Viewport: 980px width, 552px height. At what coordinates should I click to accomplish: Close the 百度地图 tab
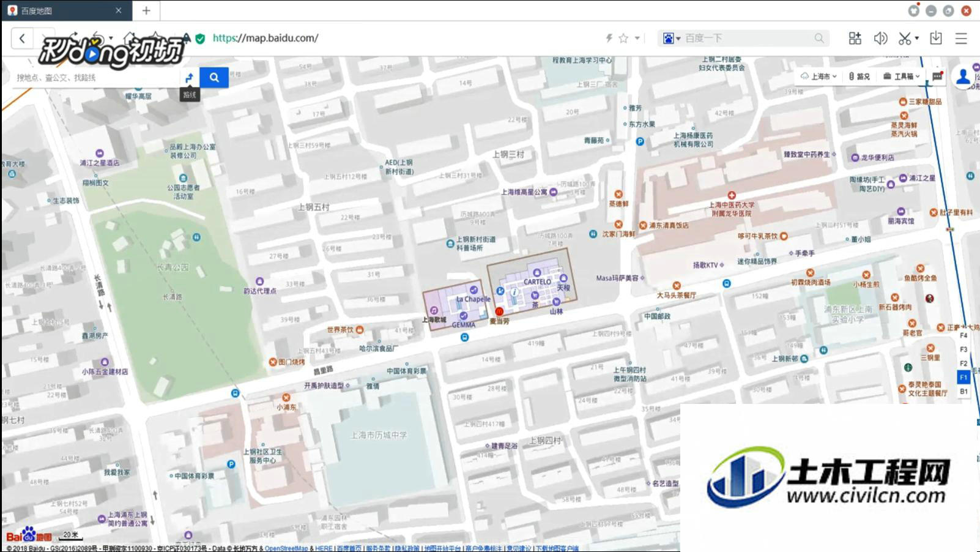[x=119, y=10]
